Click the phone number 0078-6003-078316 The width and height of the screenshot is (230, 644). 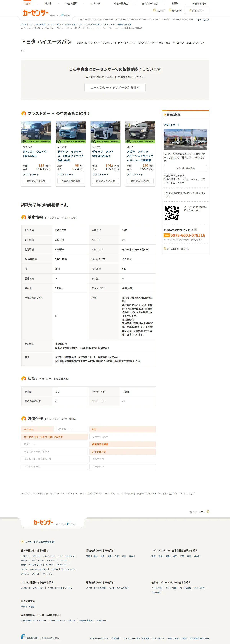[x=188, y=235]
